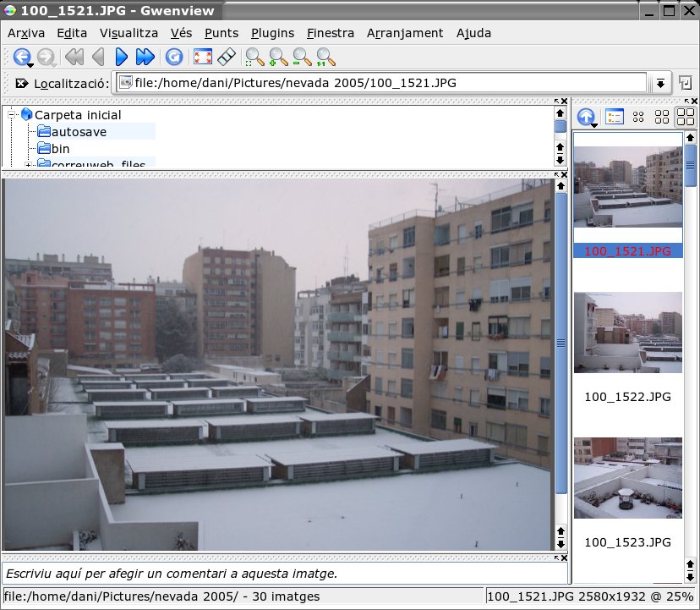Click the Go button beside the location bar
The image size is (700, 610).
[x=686, y=83]
